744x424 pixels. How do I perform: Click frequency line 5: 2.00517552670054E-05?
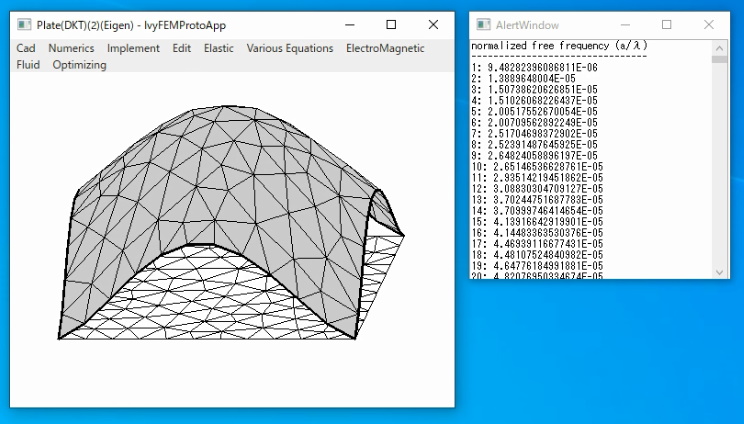(534, 111)
